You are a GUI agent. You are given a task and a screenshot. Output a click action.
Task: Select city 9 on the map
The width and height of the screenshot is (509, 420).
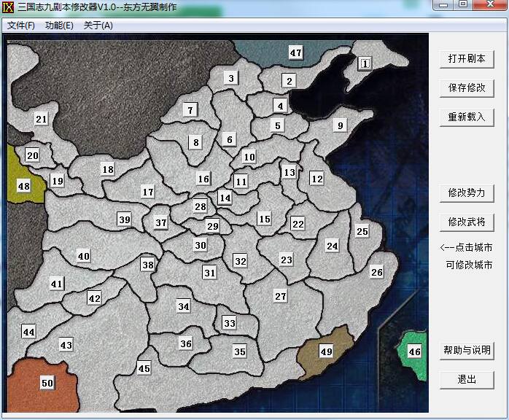click(341, 125)
